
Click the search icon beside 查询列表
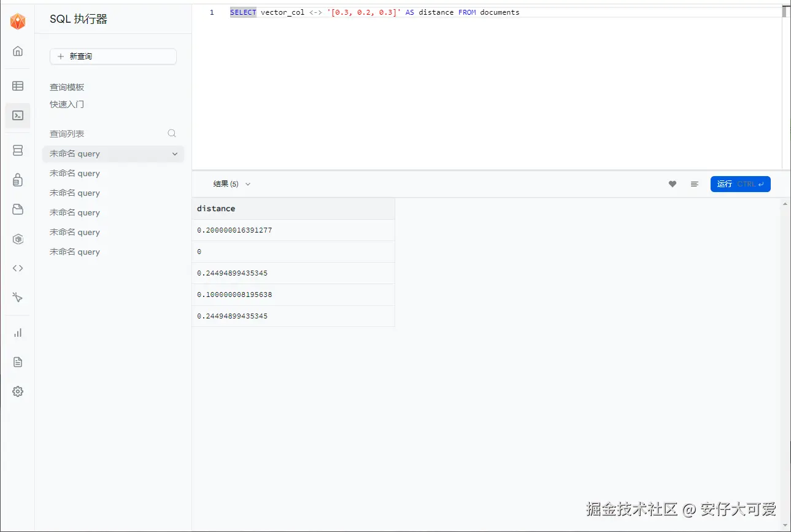172,133
